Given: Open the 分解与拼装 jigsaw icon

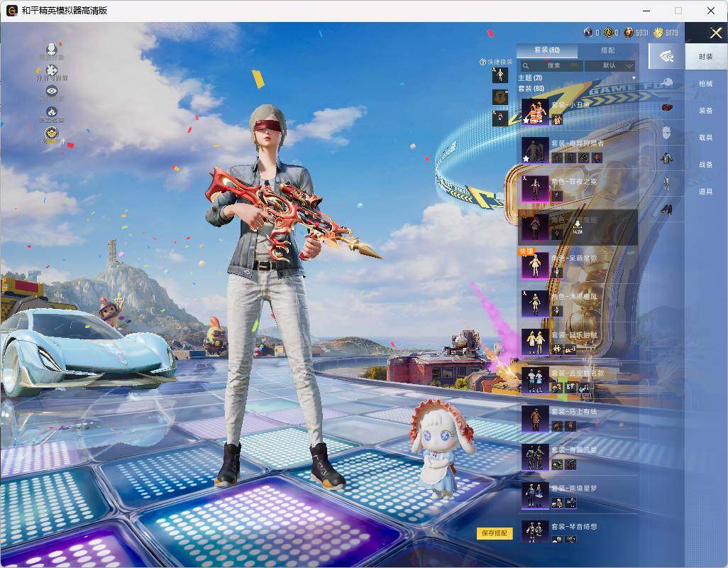Looking at the screenshot, I should click(52, 70).
